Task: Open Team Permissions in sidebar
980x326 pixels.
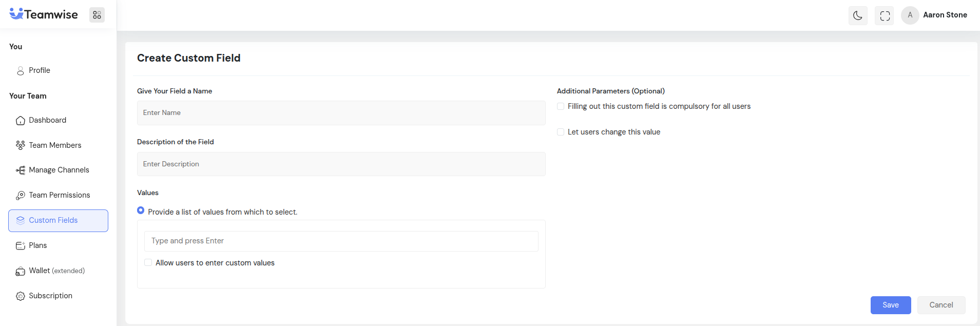Action: 59,195
